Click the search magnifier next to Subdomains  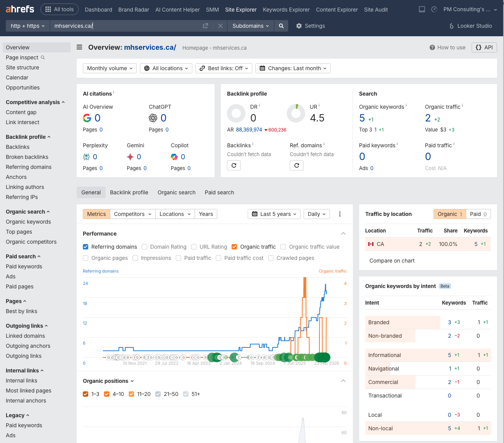[x=281, y=26]
